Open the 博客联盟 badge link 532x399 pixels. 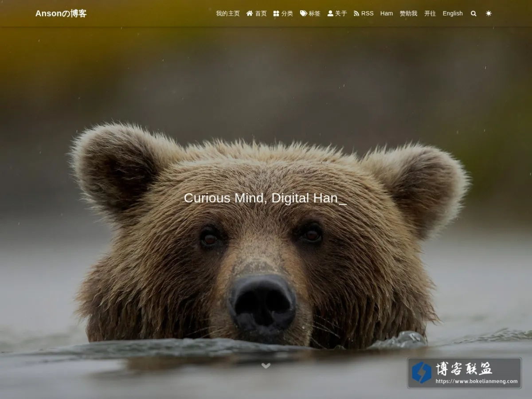click(465, 373)
